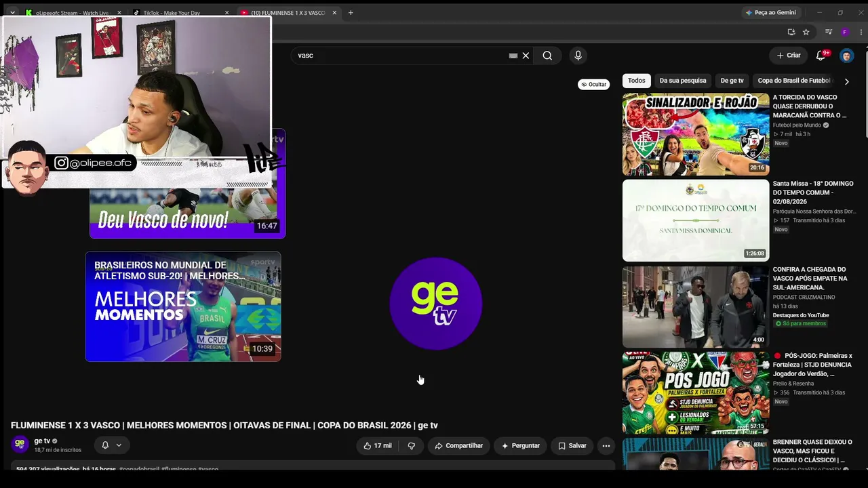Open the Pós Jogo Palmeiras x Fortaleza thumbnail
Screen dimensions: 868x488
(696, 392)
